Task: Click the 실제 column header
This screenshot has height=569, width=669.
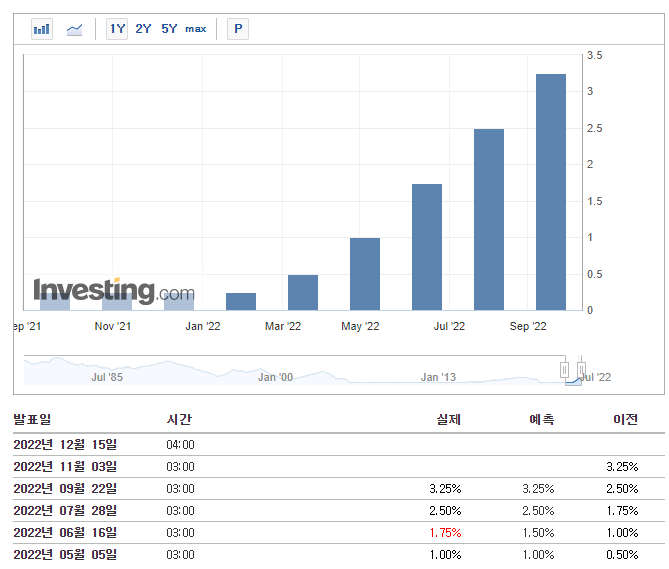Action: click(x=448, y=419)
